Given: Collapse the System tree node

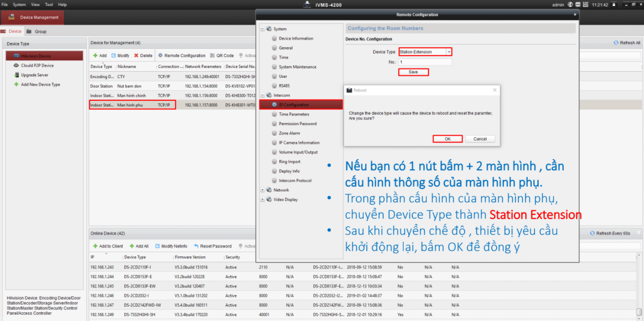Looking at the screenshot, I should pyautogui.click(x=263, y=29).
